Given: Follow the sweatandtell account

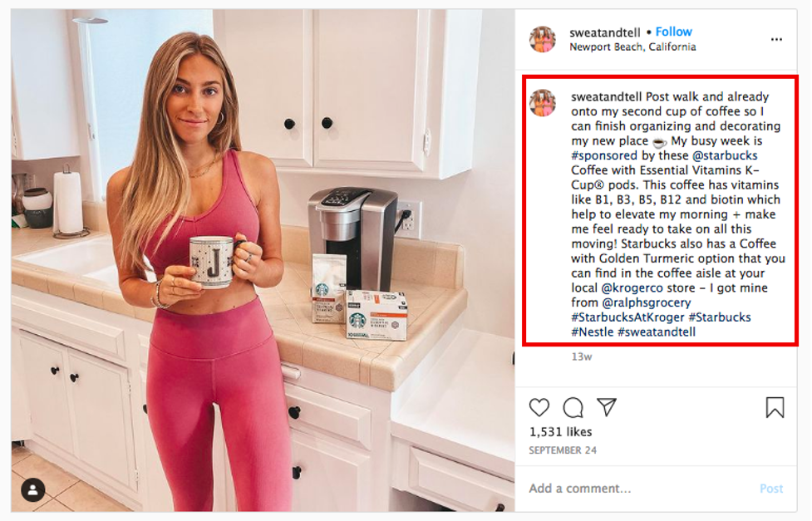Looking at the screenshot, I should click(x=674, y=32).
